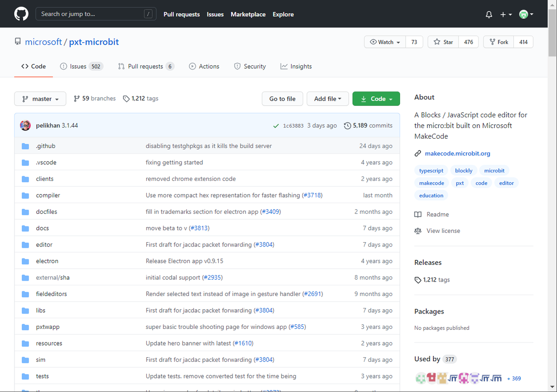
Task: Open the plus create-new menu
Action: (x=506, y=14)
